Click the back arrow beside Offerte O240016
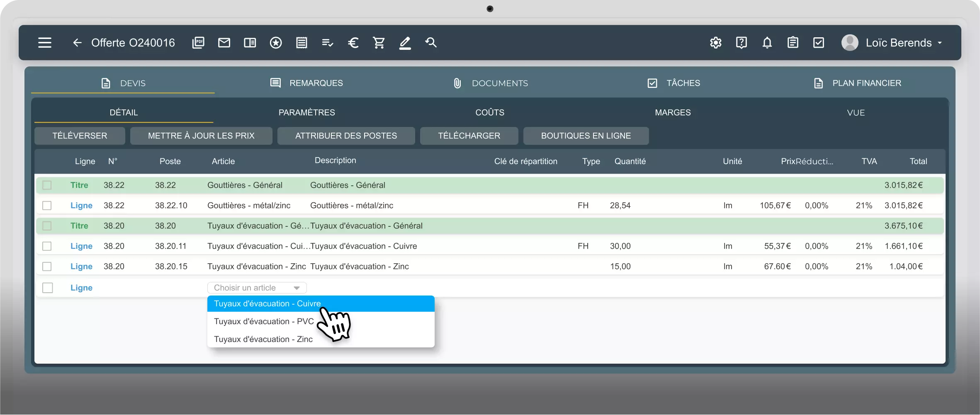The image size is (980, 415). [77, 43]
